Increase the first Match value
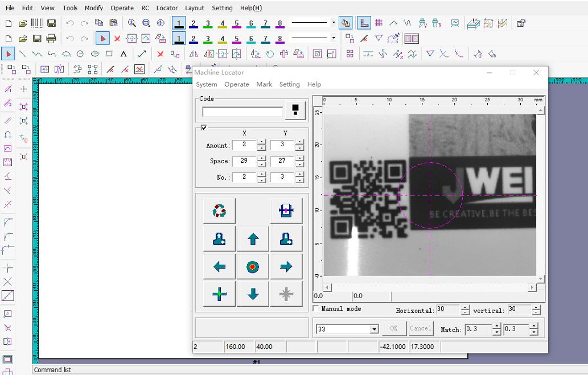588x375 pixels. 496,327
